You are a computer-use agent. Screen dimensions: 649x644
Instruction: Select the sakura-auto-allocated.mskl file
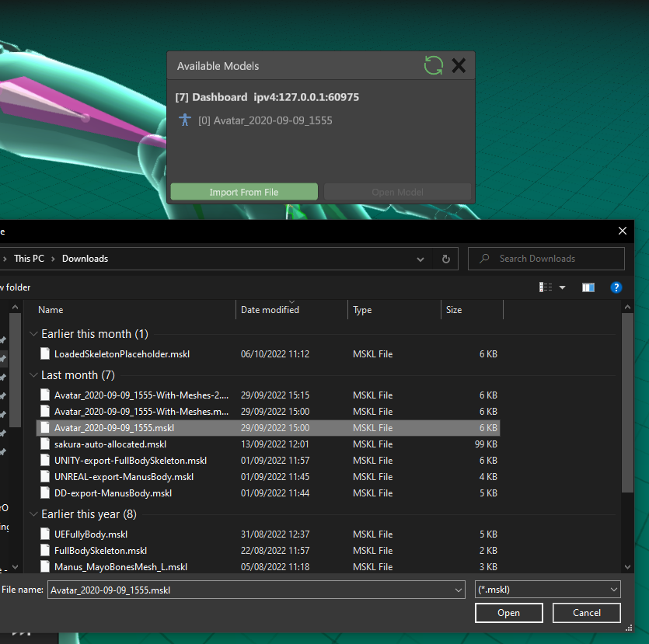pos(110,444)
